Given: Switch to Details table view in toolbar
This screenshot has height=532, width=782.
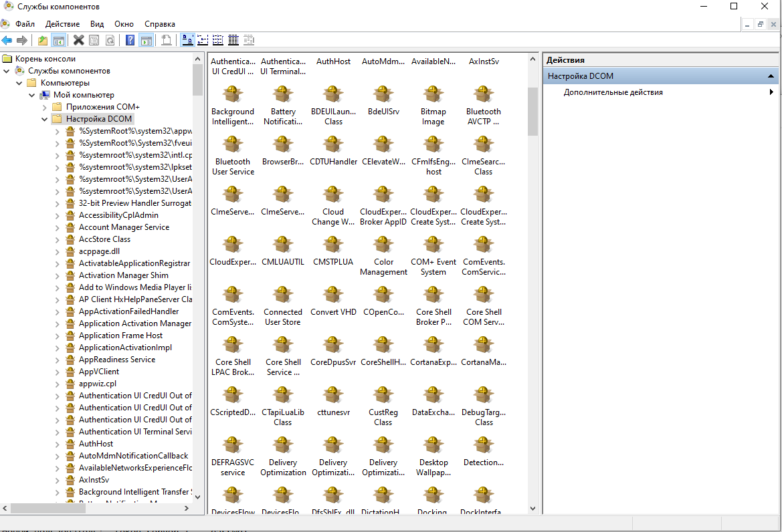Looking at the screenshot, I should tap(233, 41).
